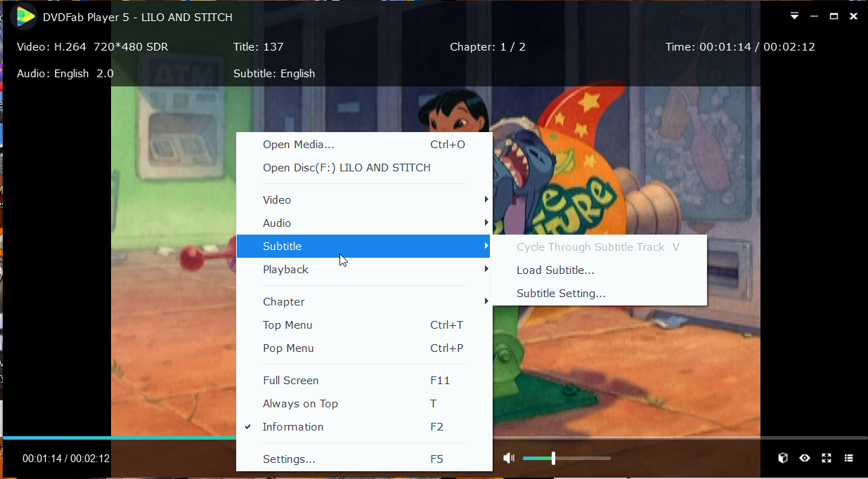Image resolution: width=868 pixels, height=479 pixels.
Task: Expand the Video submenu
Action: (x=364, y=200)
